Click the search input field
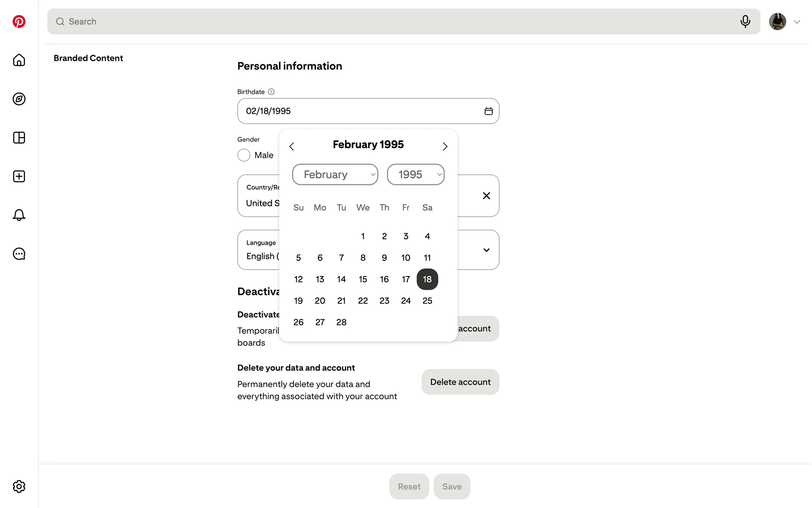The height and width of the screenshot is (508, 812). pyautogui.click(x=398, y=22)
